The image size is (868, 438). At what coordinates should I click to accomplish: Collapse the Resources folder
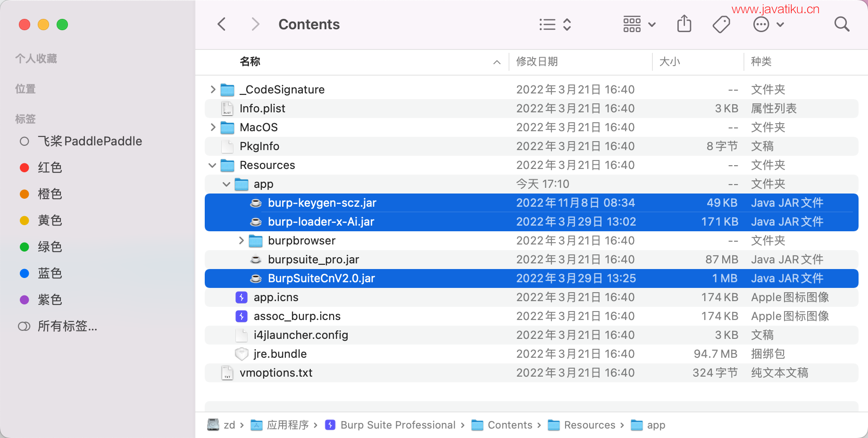[x=212, y=165]
